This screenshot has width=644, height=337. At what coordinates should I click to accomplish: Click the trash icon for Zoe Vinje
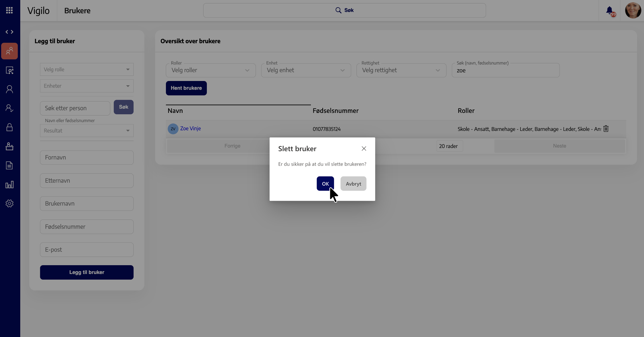click(606, 129)
